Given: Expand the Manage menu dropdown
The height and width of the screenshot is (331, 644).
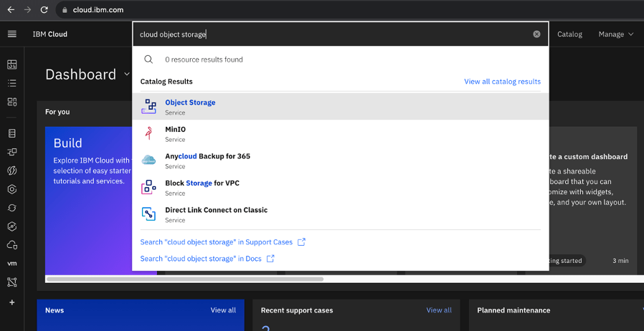Looking at the screenshot, I should tap(616, 34).
